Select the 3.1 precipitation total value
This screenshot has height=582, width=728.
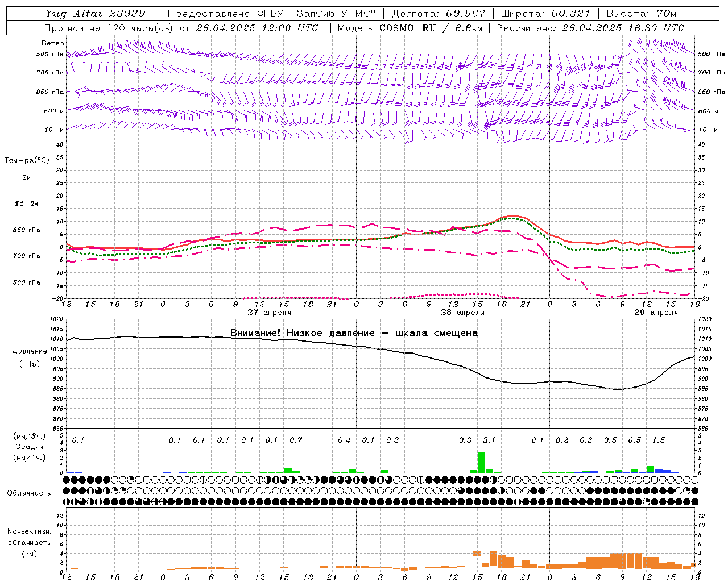489,440
